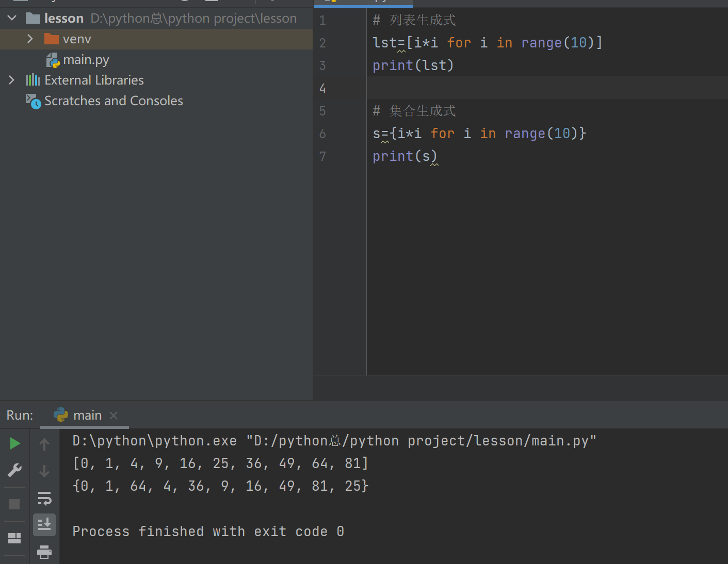Collapse the lesson project root folder
Screen dimensions: 728x564
click(x=12, y=19)
